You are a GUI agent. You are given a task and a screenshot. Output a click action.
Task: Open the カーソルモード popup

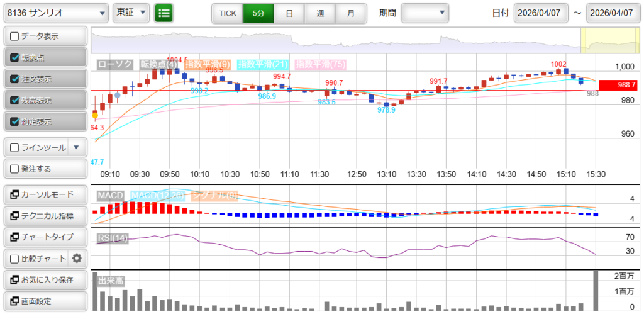[45, 194]
